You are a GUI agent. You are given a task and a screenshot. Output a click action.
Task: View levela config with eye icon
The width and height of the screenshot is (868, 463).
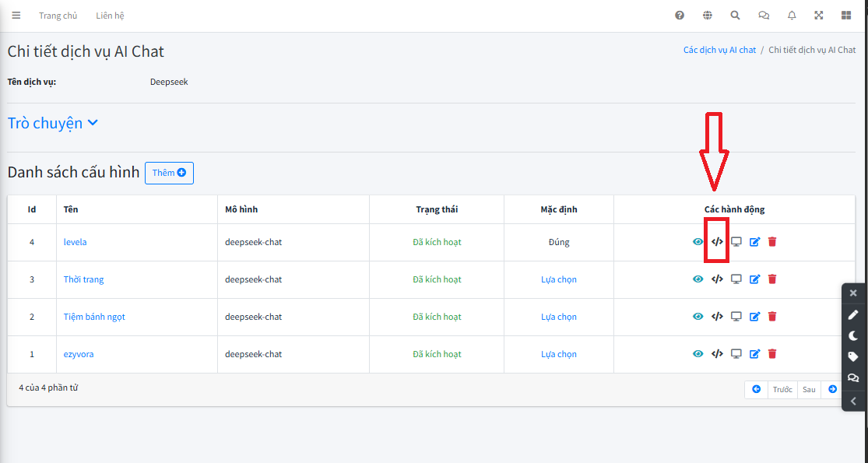[698, 242]
